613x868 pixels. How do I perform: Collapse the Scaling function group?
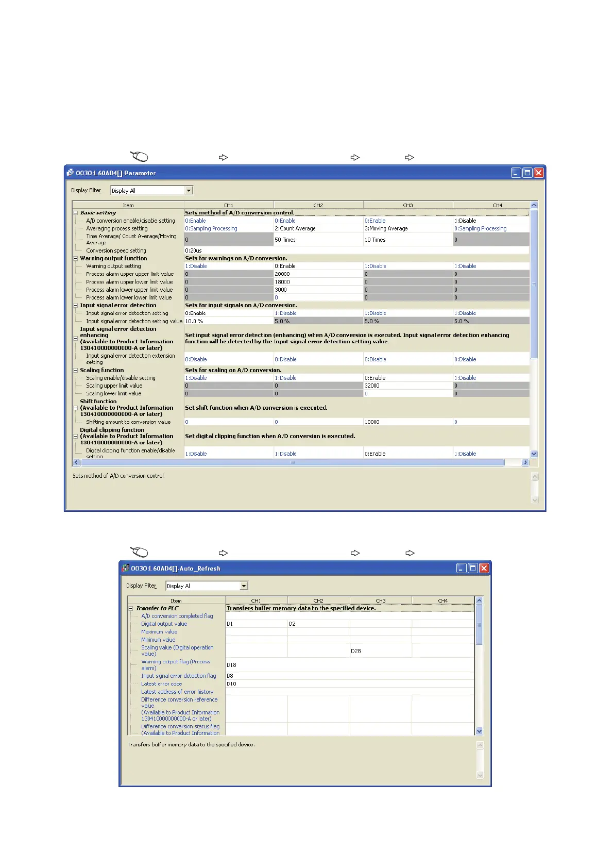tap(76, 370)
